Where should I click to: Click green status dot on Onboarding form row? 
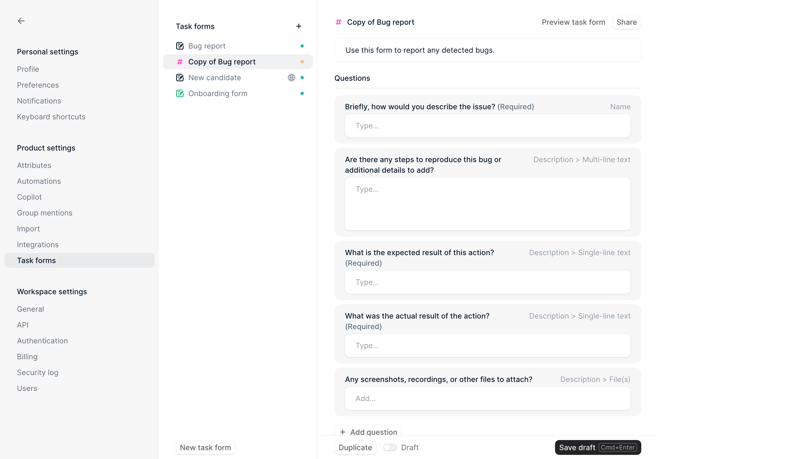(302, 93)
